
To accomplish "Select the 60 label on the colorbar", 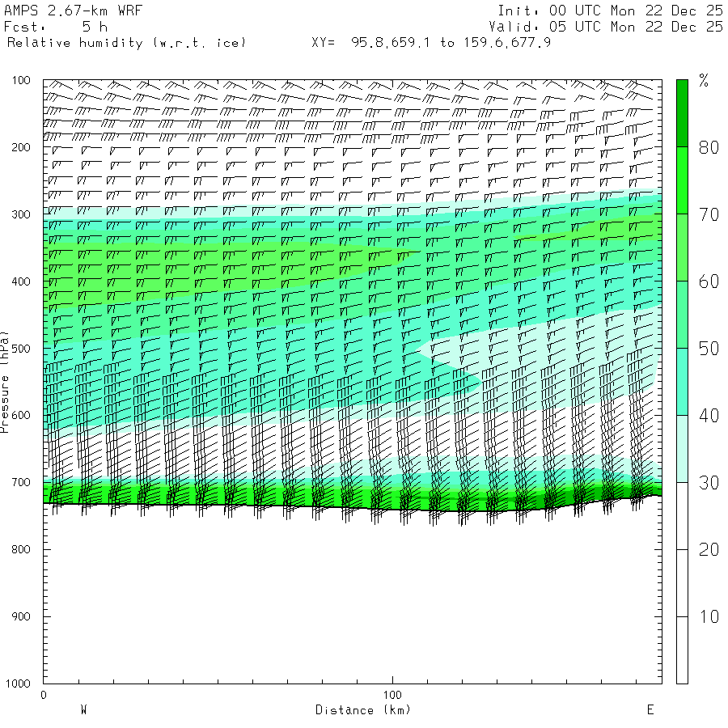I will [709, 281].
